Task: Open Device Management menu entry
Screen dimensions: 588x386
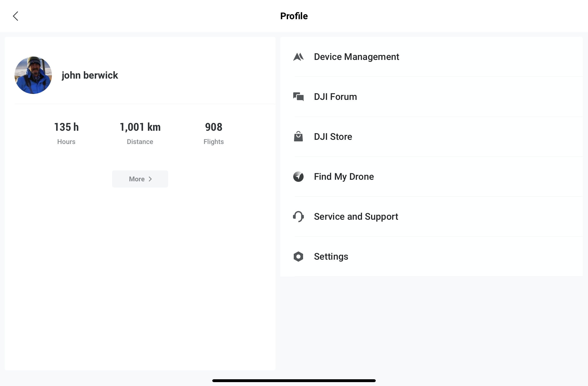Action: point(356,57)
